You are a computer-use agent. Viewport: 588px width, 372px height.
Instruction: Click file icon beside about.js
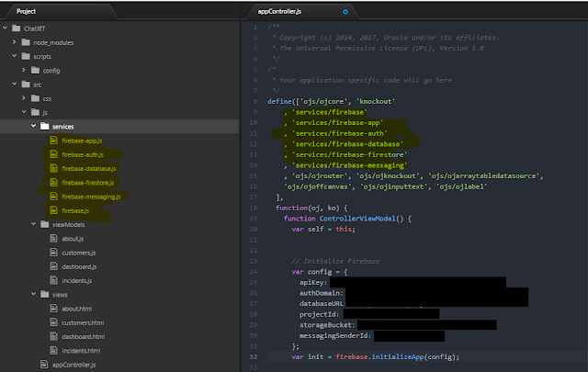coord(53,238)
